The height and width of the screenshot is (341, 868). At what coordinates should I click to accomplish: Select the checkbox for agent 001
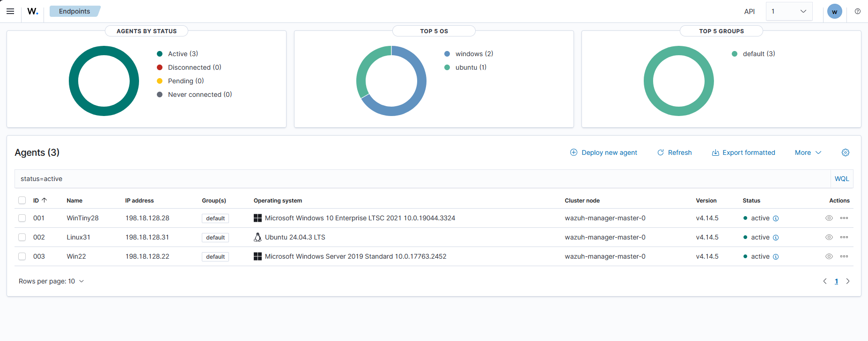pyautogui.click(x=22, y=218)
